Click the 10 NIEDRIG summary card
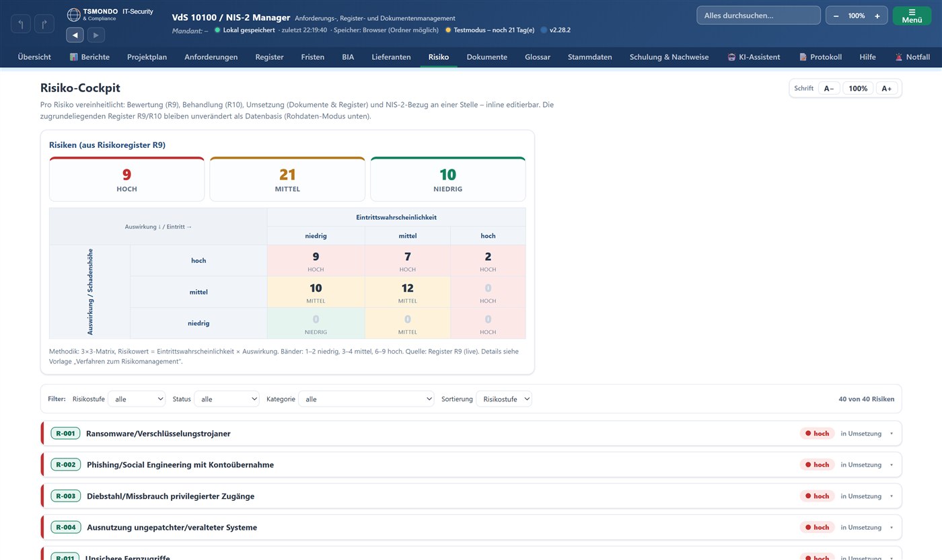 (x=448, y=179)
